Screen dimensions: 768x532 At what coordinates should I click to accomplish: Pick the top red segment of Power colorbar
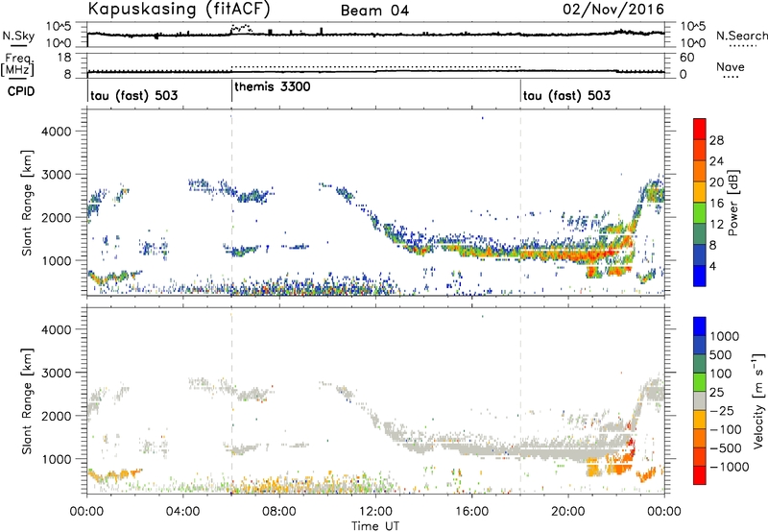(x=700, y=129)
